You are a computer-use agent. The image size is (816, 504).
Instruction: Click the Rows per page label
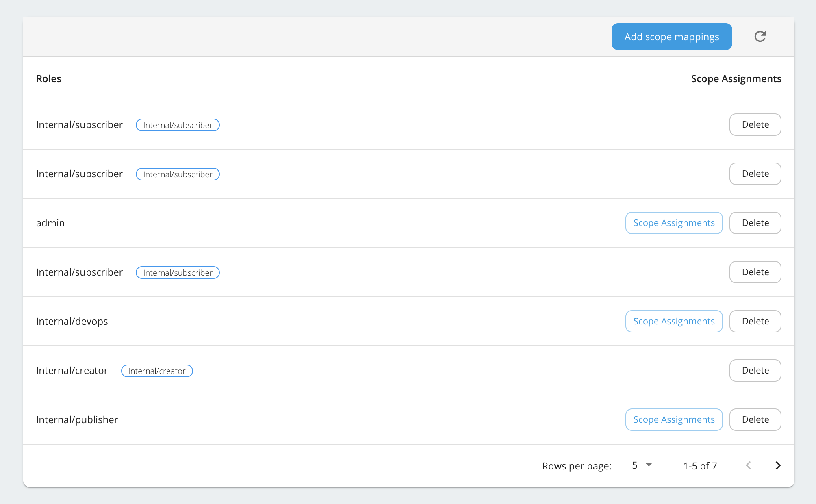click(577, 466)
